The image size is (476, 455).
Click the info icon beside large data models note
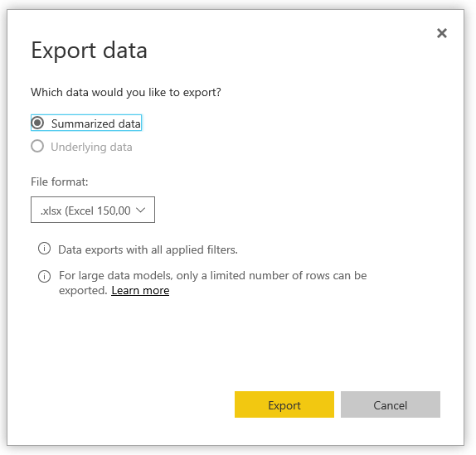coord(44,276)
